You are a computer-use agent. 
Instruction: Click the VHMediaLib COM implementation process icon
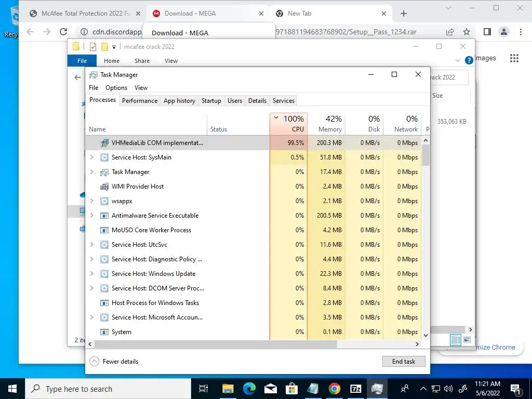(x=104, y=143)
